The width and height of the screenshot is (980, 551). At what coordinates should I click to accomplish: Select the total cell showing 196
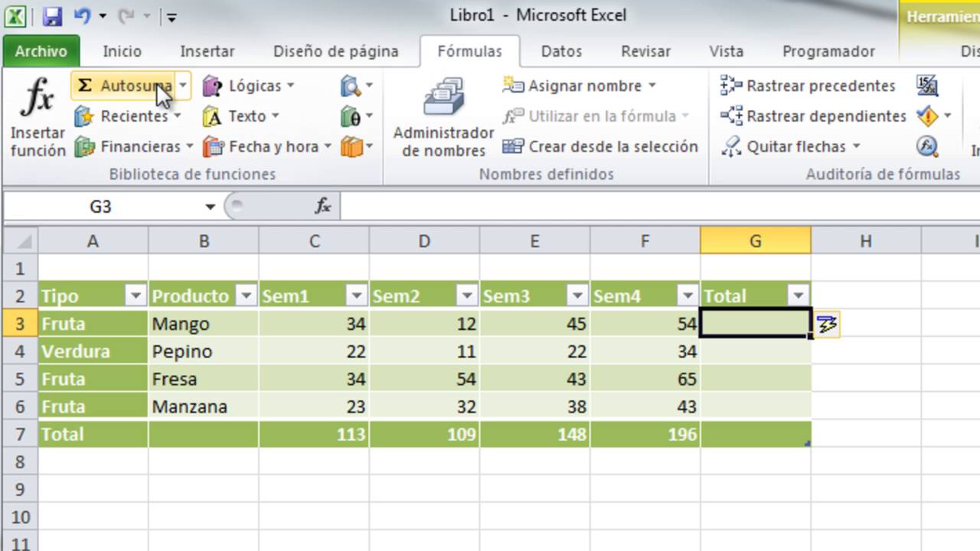pyautogui.click(x=645, y=434)
